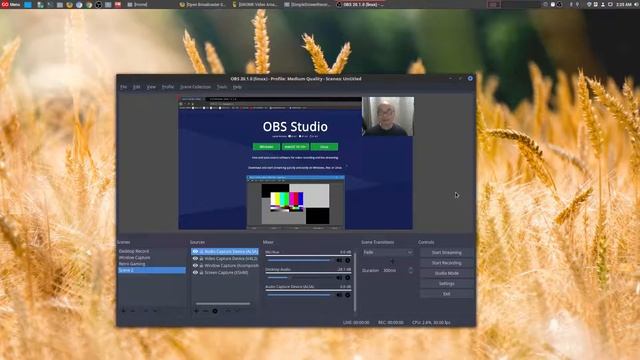Click the CPU usage status text
The height and width of the screenshot is (360, 640).
[431, 322]
